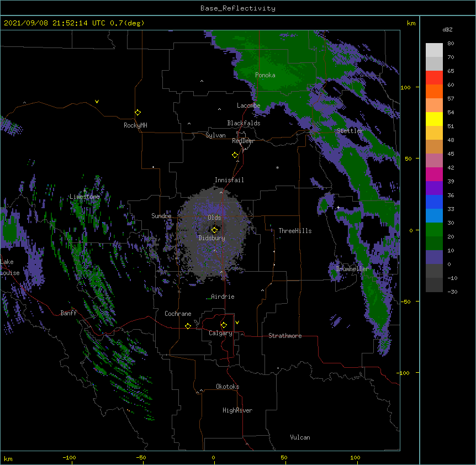The image size is (476, 465).
Task: Click the yellow diamond marker above Calgary label
Action: coord(224,325)
